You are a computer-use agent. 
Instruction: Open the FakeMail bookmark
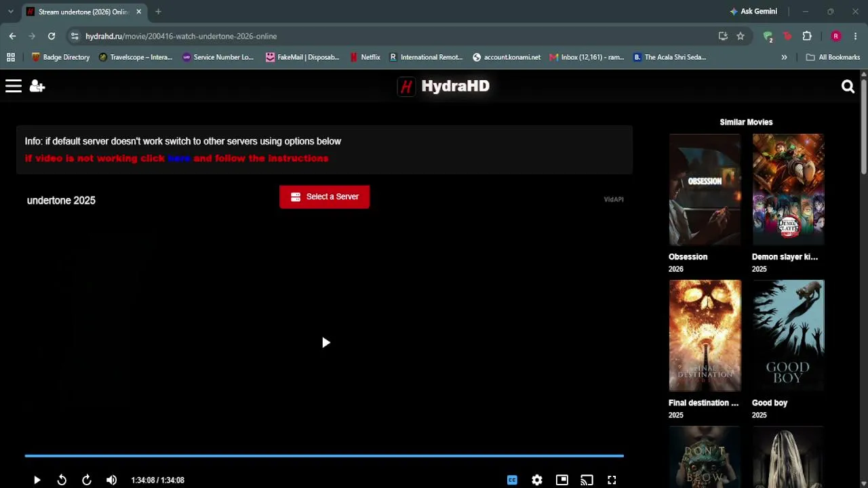click(x=302, y=57)
